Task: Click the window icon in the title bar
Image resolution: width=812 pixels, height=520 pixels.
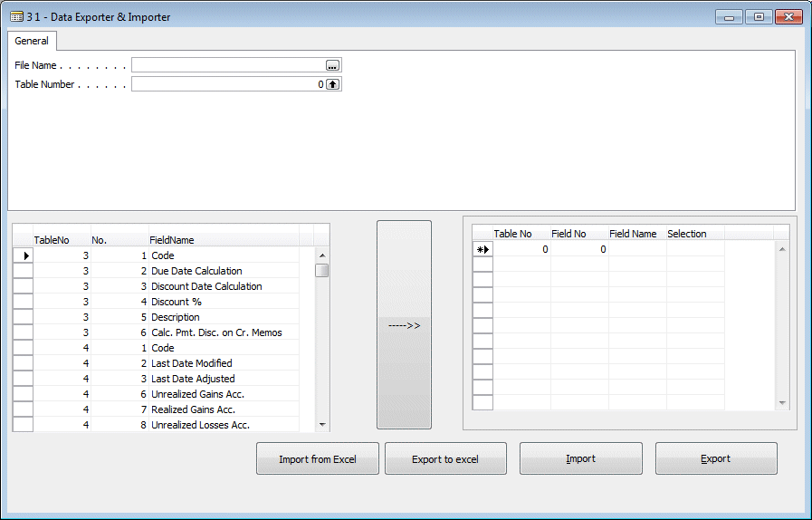Action: pos(16,17)
